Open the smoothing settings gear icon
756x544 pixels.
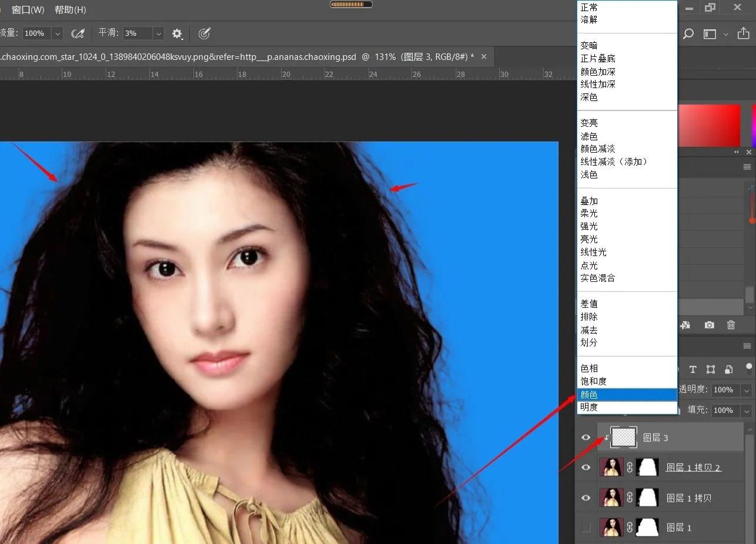[x=177, y=33]
